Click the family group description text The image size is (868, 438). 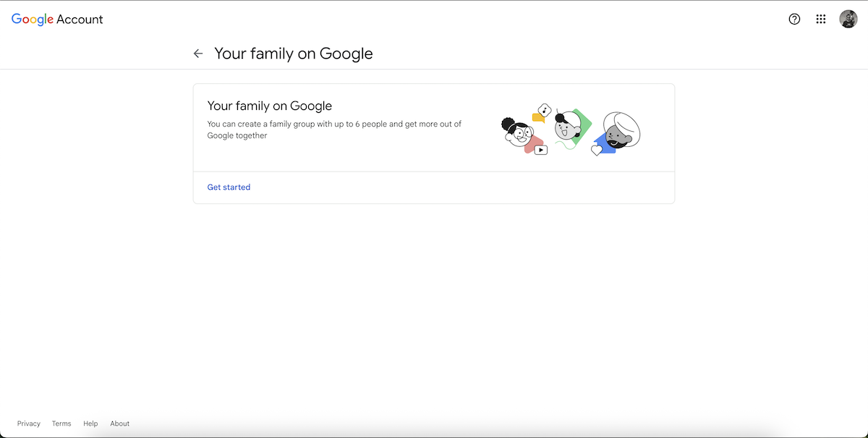[x=334, y=130]
